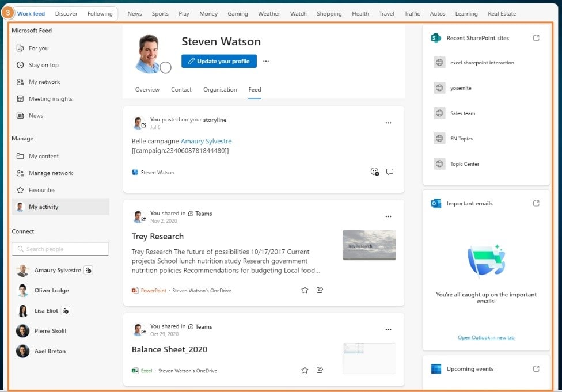This screenshot has width=562, height=392.
Task: Open Oliver Lodge's profile
Action: coord(52,290)
